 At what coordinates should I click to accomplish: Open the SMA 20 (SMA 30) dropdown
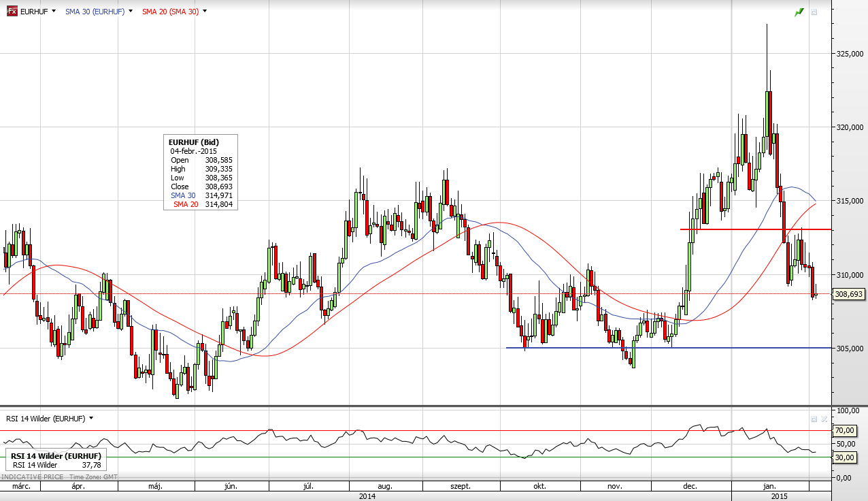click(x=205, y=12)
